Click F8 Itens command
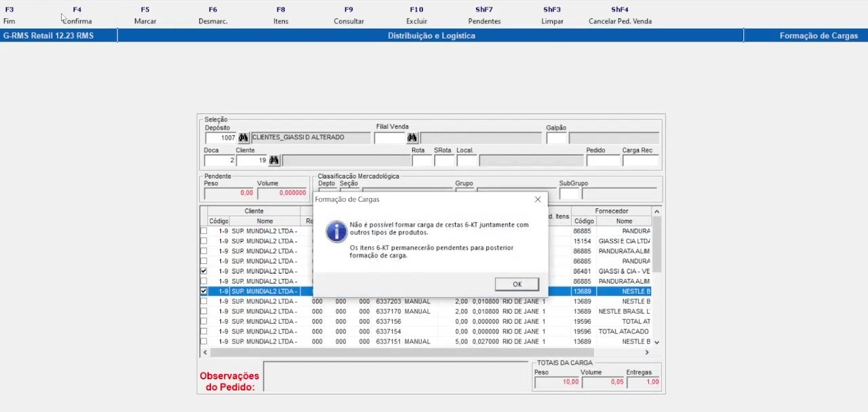Screen dimensions: 868x412 tap(281, 16)
